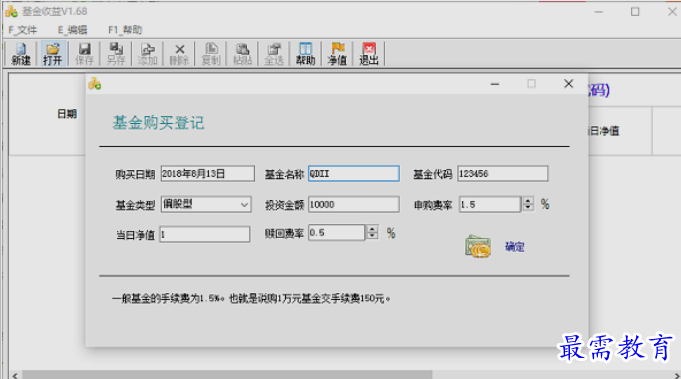
Task: Click the scrollbar left arrow in main window
Action: click(15, 375)
